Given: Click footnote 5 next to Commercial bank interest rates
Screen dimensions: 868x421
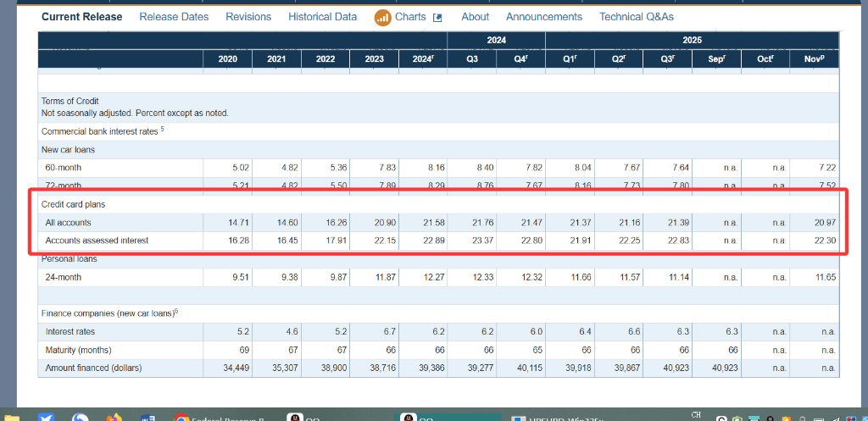Looking at the screenshot, I should tap(161, 130).
